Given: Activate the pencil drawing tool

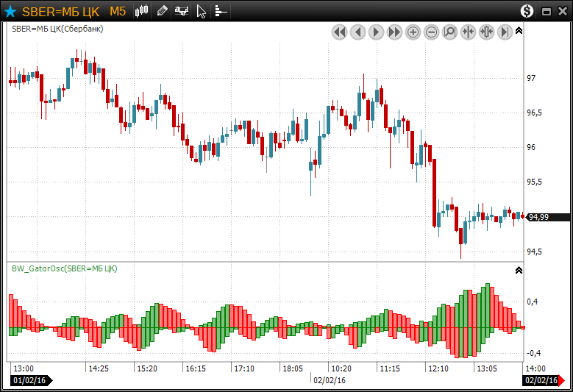Looking at the screenshot, I should [x=162, y=11].
